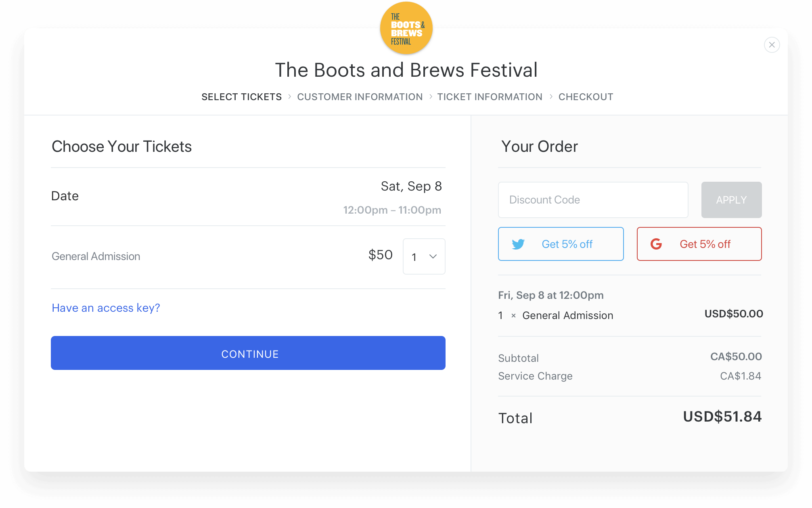Go to the Ticket Information step
The image size is (812, 508).
[x=490, y=97]
